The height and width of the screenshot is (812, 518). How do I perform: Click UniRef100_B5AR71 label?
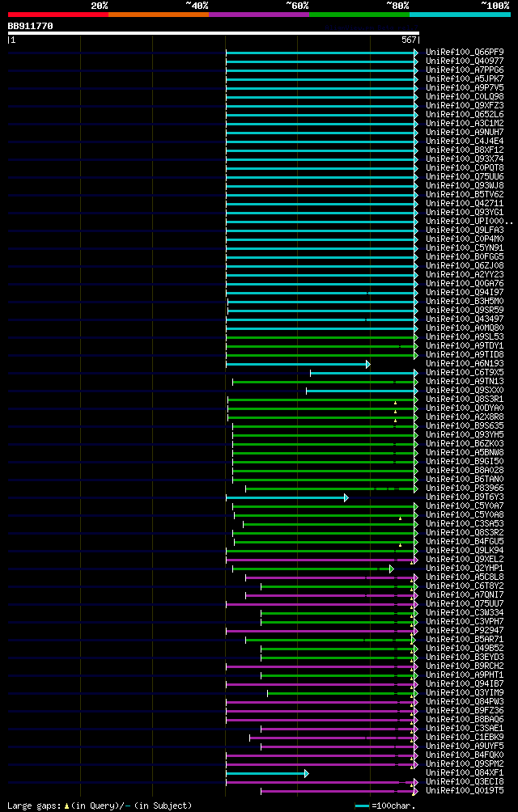[x=465, y=640]
